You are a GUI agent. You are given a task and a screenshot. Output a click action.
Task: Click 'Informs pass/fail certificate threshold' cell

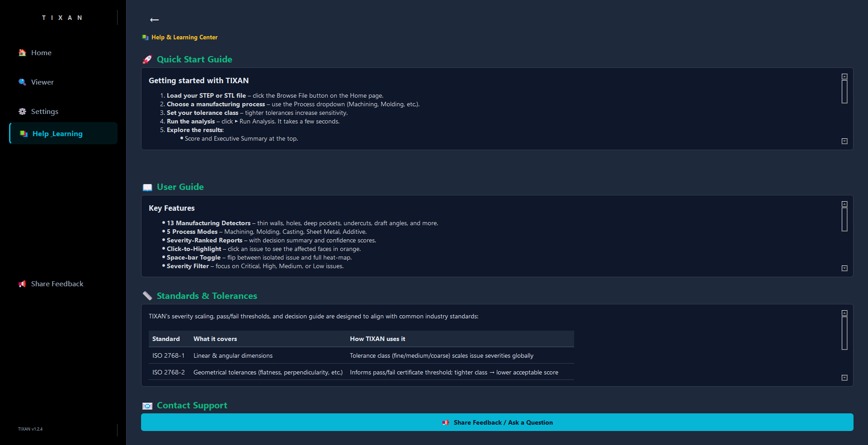[x=454, y=373]
